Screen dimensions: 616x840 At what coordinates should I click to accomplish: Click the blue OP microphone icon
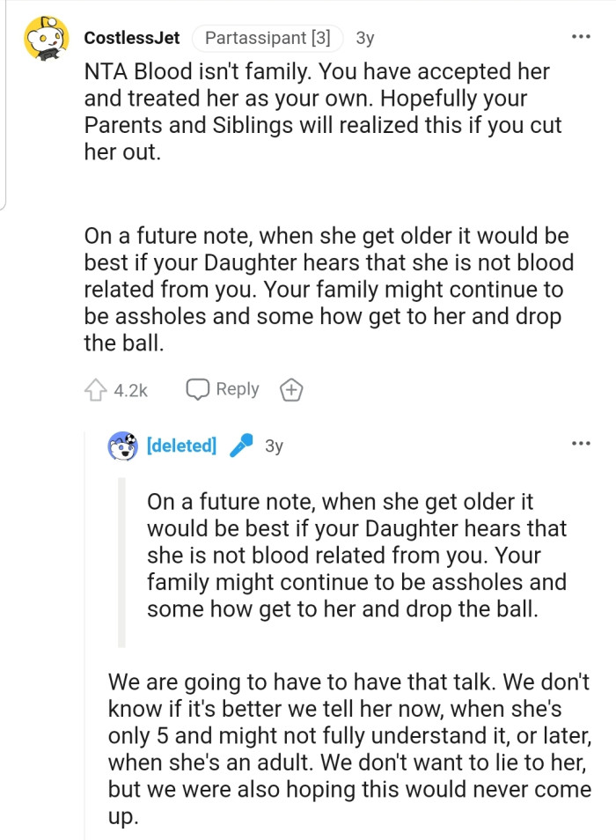pyautogui.click(x=240, y=446)
